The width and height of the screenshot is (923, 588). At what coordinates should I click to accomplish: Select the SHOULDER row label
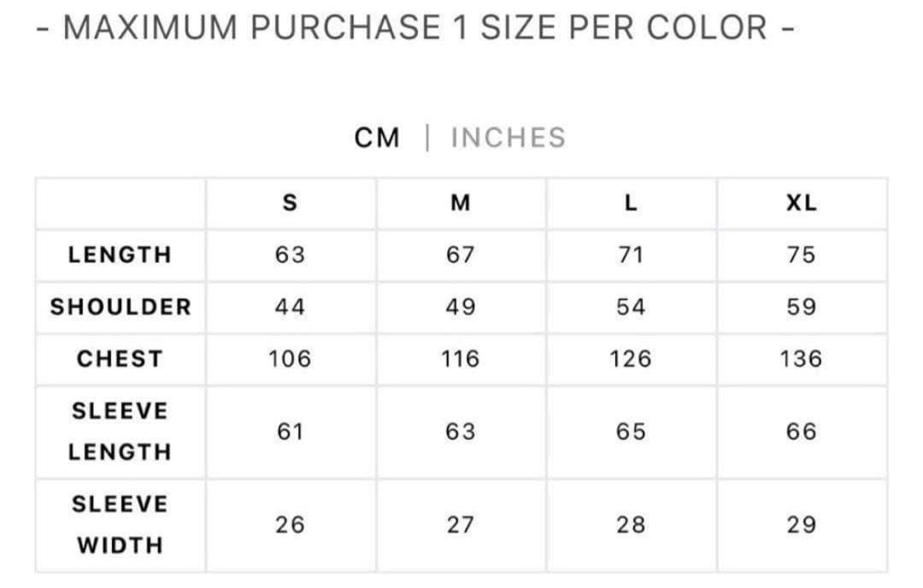tap(121, 307)
